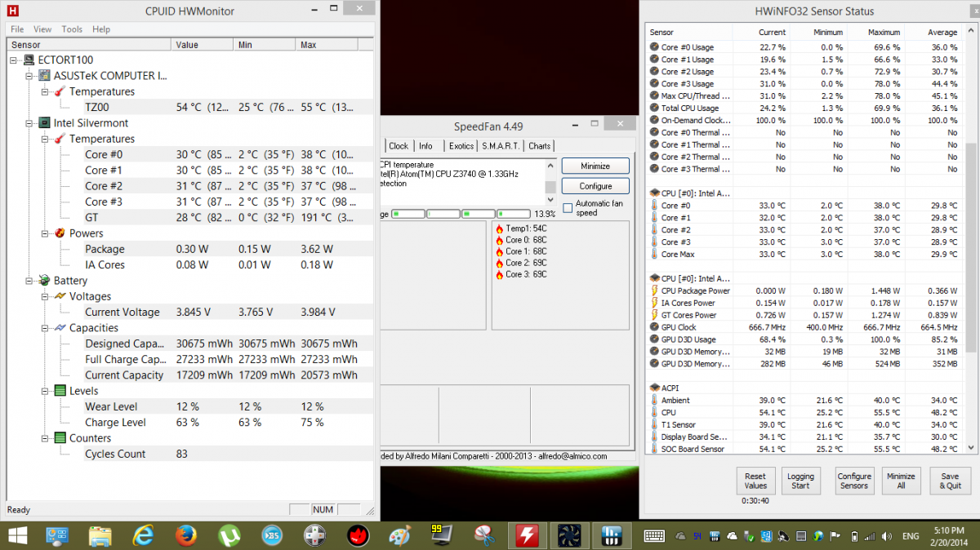980x550 pixels.
Task: Click the gauge icon beside GPU Clock
Action: click(654, 327)
